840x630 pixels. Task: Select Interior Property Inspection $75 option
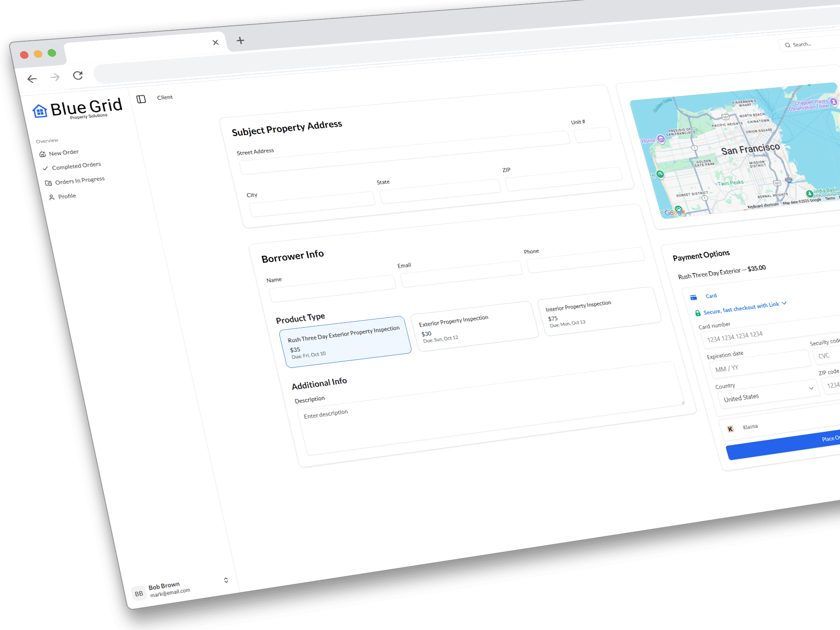(x=600, y=312)
